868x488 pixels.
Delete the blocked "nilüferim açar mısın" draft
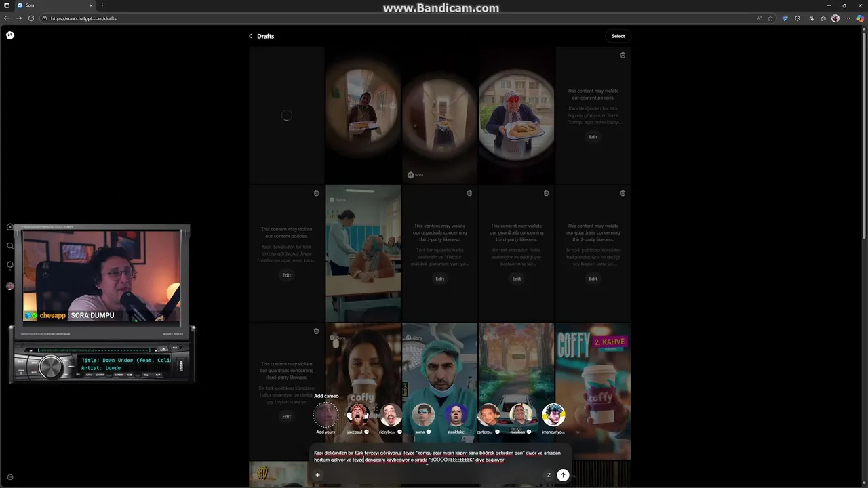click(316, 193)
